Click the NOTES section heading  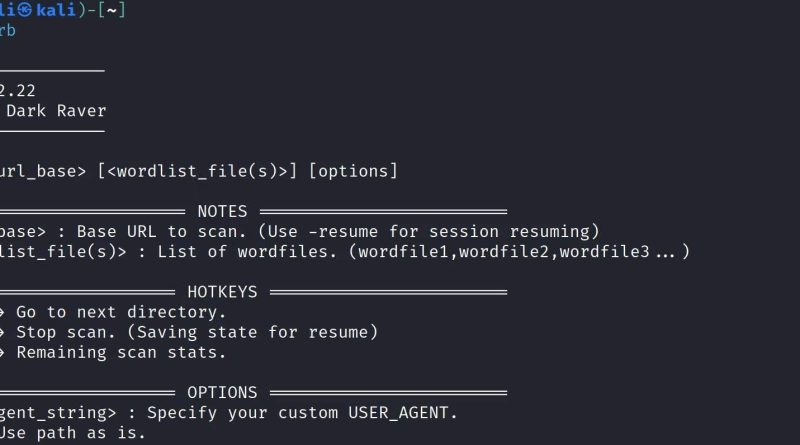(222, 211)
